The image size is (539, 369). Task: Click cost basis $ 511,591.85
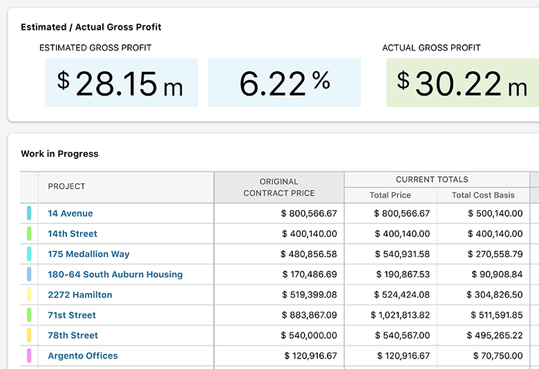[497, 315]
